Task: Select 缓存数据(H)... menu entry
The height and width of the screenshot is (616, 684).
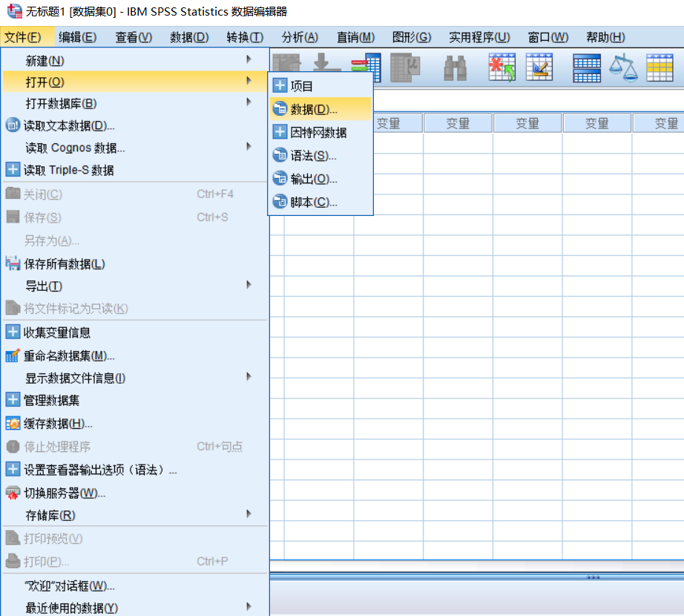Action: point(135,424)
